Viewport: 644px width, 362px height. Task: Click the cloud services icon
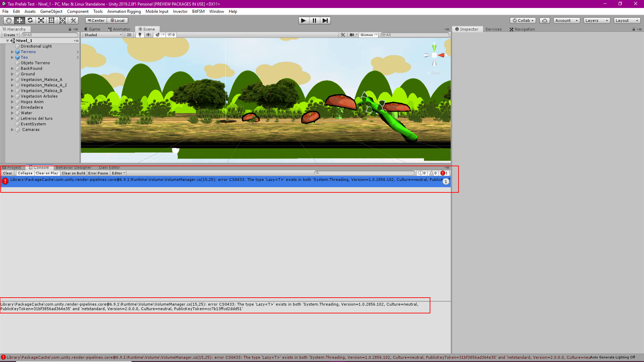tap(544, 20)
